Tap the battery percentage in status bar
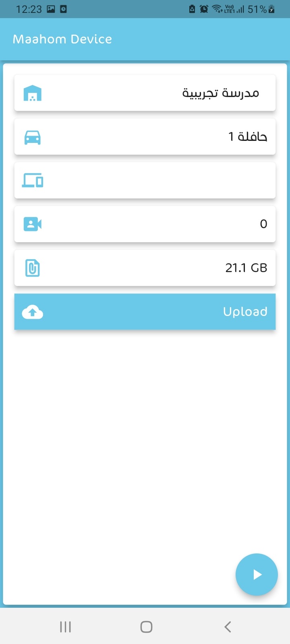290x644 pixels. click(x=257, y=9)
